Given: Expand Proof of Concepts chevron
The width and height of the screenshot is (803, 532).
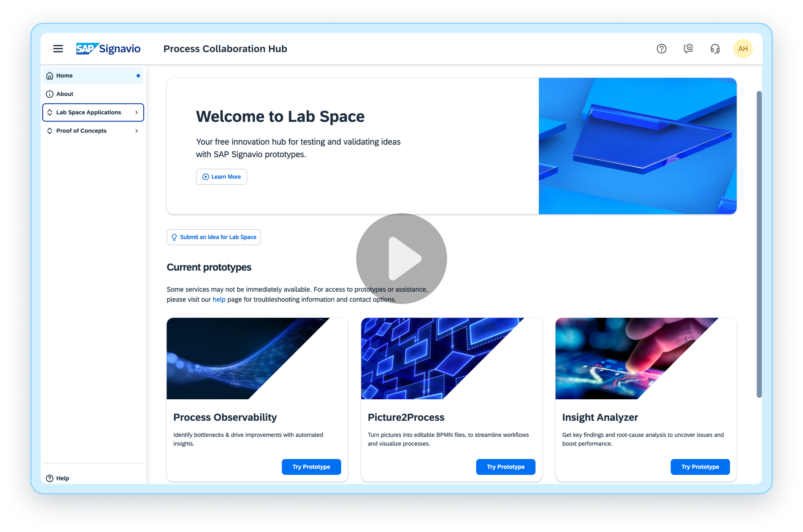Looking at the screenshot, I should [137, 131].
